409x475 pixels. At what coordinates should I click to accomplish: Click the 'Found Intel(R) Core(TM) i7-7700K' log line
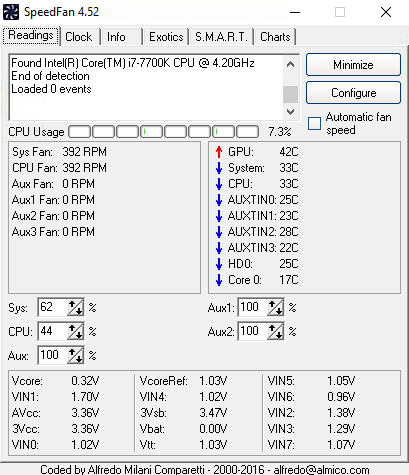(x=133, y=63)
